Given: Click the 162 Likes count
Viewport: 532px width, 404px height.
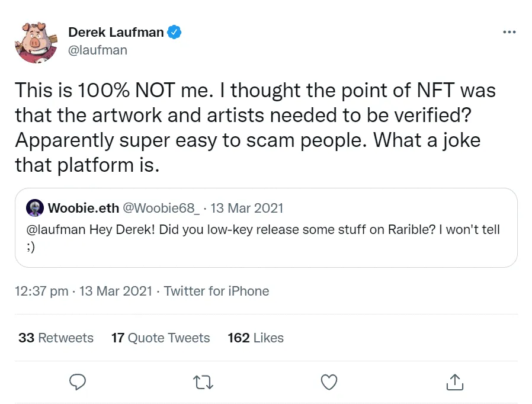Looking at the screenshot, I should coord(255,338).
